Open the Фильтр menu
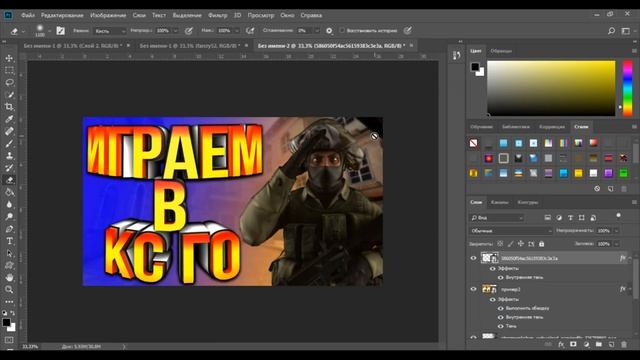The image size is (640, 360). (218, 15)
